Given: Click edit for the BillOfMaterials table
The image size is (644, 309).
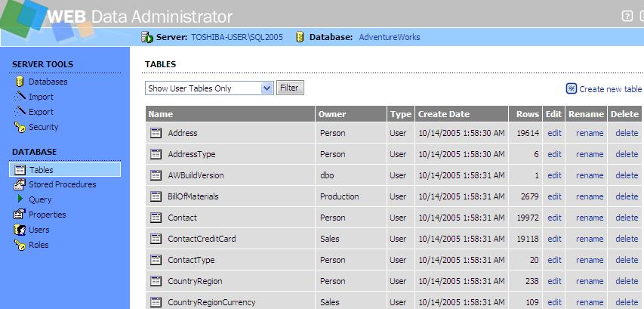Looking at the screenshot, I should point(554,196).
